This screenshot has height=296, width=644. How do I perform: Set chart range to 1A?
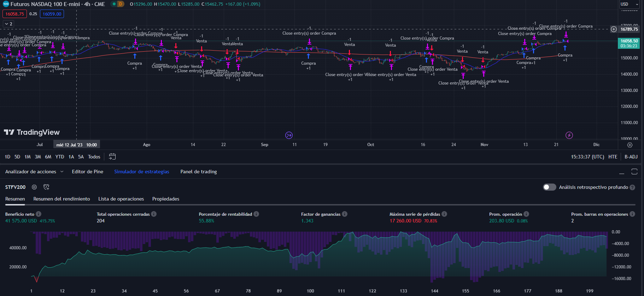[x=71, y=157]
